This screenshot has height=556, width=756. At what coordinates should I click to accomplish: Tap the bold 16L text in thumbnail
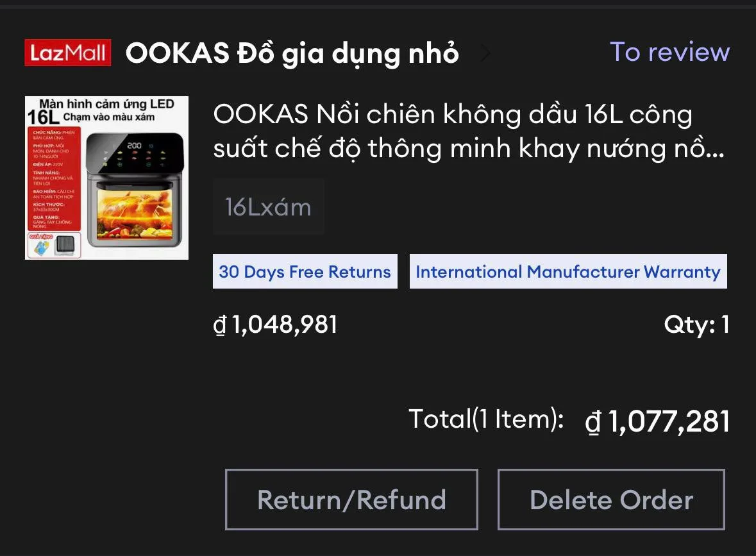point(42,117)
